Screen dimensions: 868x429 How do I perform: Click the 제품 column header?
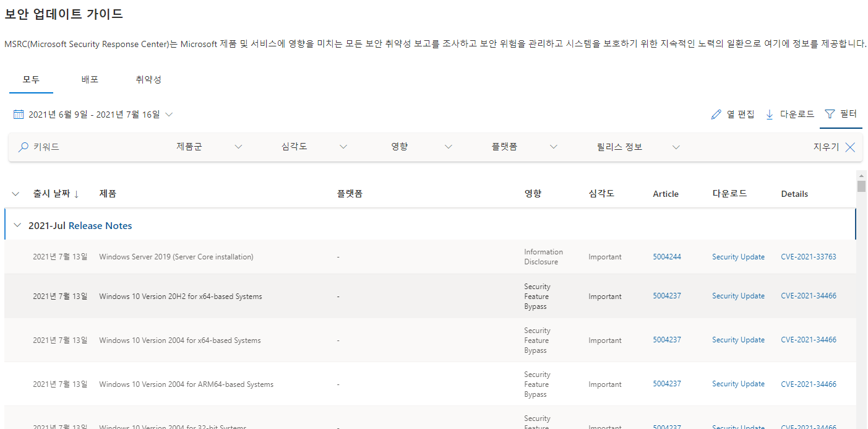pyautogui.click(x=108, y=194)
